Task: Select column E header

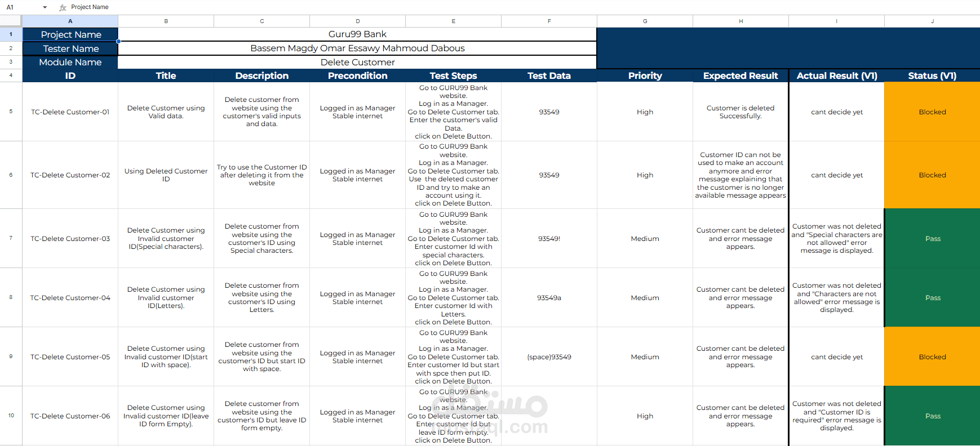Action: click(454, 21)
